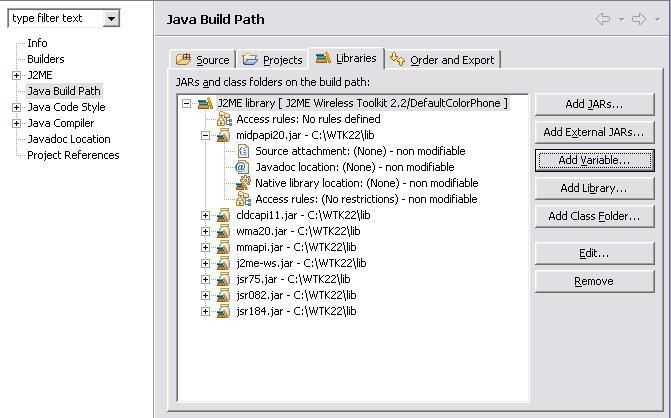Screen dimensions: 671x418
Task: Select 'Javadoc location: (None)' row
Action: click(355, 167)
